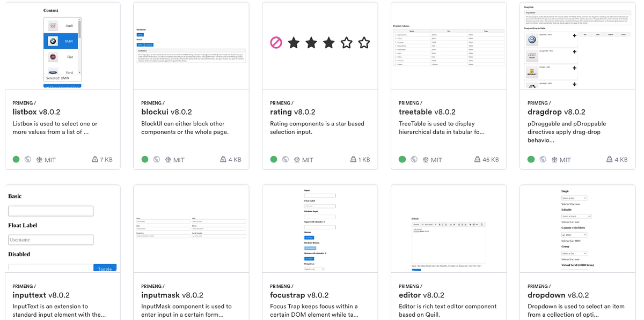Image resolution: width=644 pixels, height=320 pixels.
Task: Click the size icon on dragdrop card
Action: coord(610,160)
